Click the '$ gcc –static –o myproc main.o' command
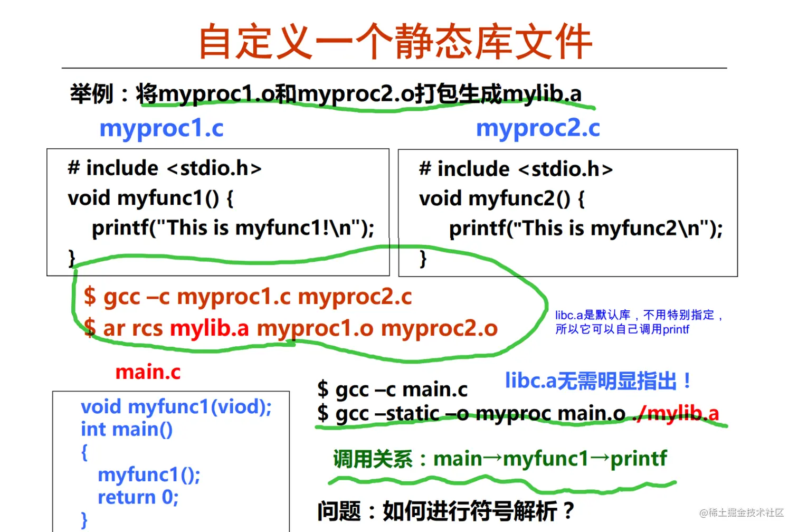 tap(471, 413)
